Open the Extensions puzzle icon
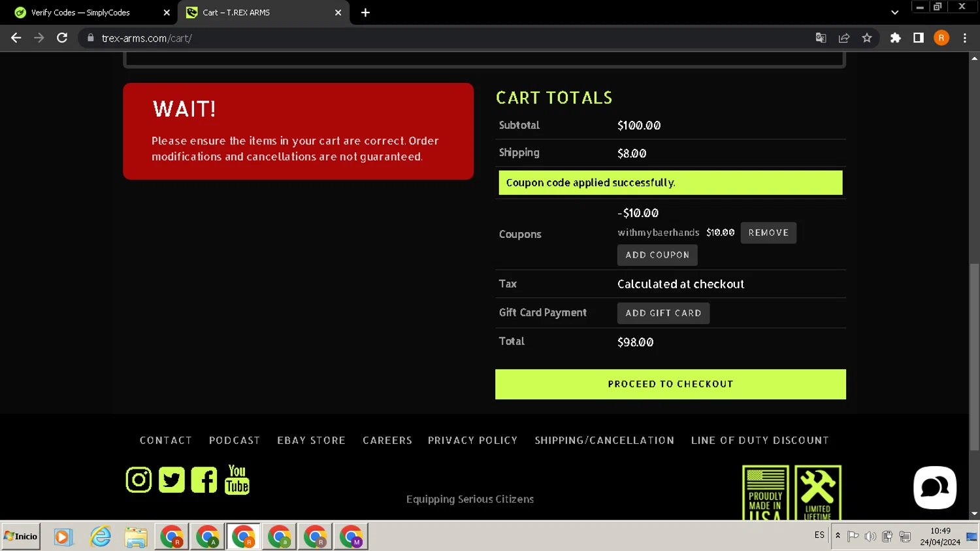The width and height of the screenshot is (980, 551). point(896,38)
